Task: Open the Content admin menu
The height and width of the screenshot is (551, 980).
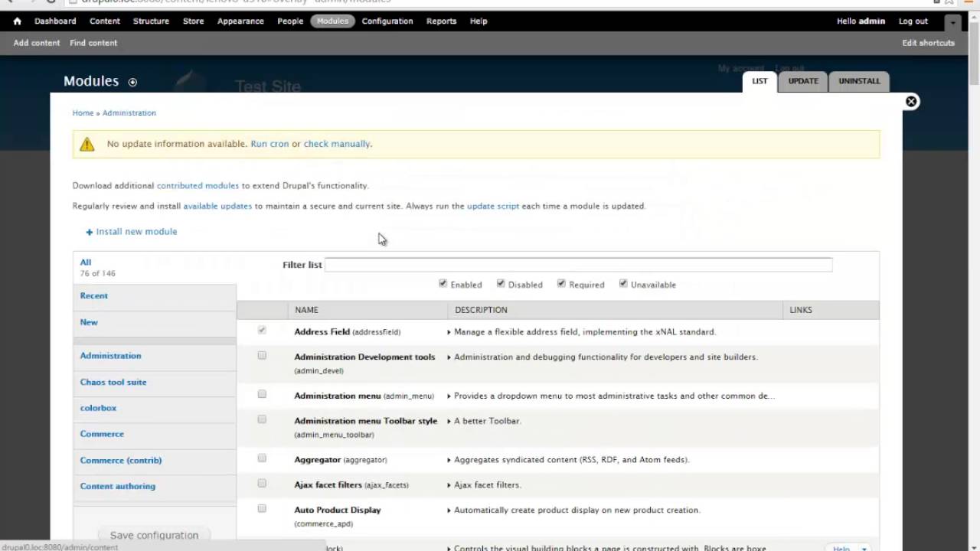Action: 105,21
